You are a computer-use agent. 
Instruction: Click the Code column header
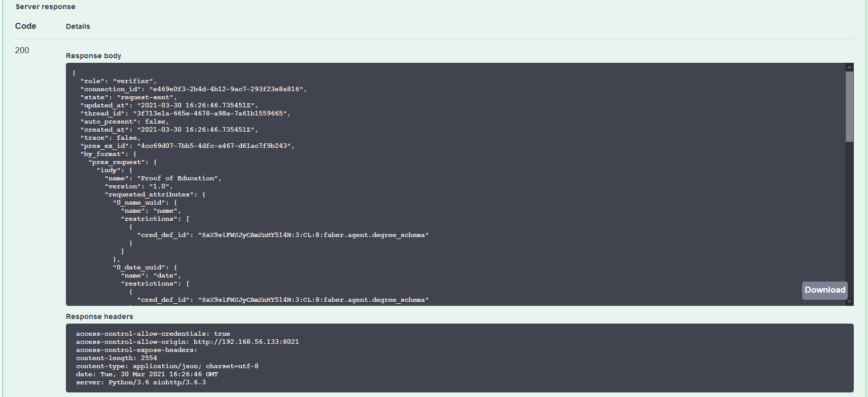(25, 26)
